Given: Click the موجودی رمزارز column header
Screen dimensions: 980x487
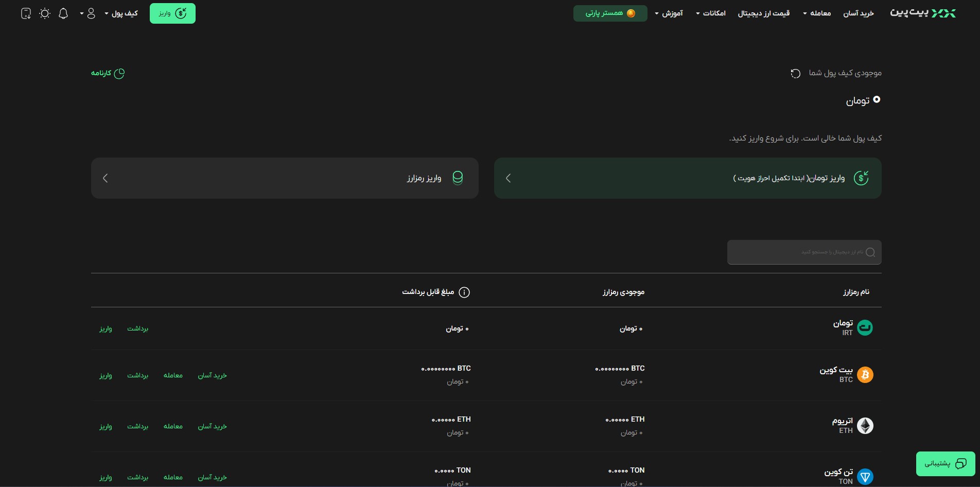Looking at the screenshot, I should coord(624,292).
